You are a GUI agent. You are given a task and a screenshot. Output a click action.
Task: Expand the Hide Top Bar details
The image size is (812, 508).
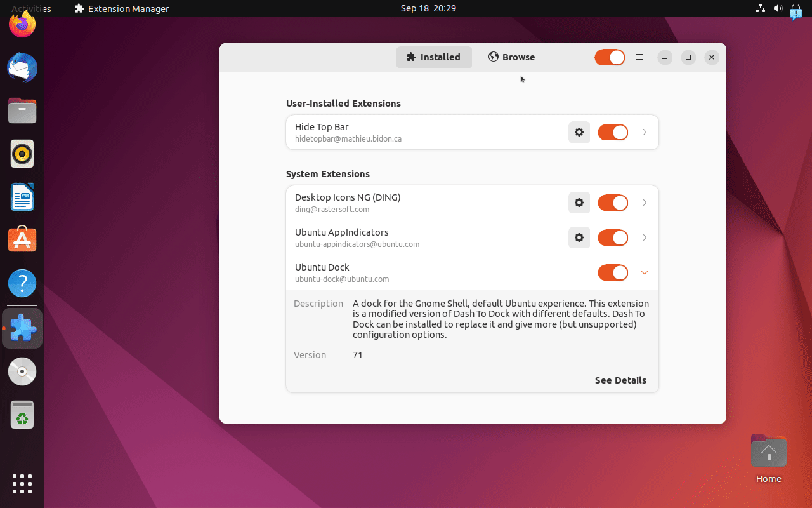pyautogui.click(x=645, y=132)
